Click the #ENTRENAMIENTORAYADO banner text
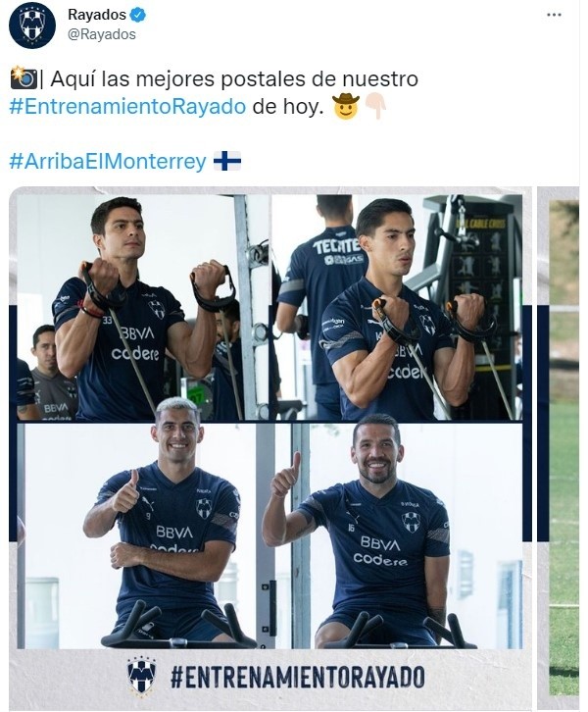 (297, 677)
